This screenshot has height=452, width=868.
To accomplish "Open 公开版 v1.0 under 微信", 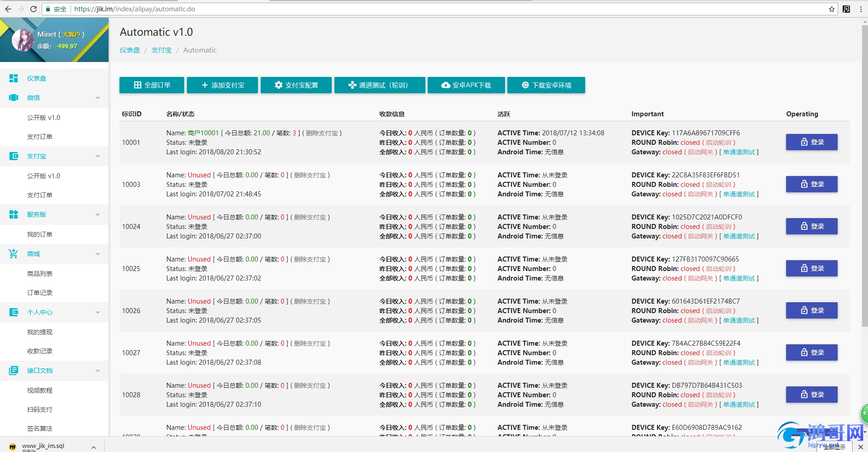I will [x=43, y=117].
